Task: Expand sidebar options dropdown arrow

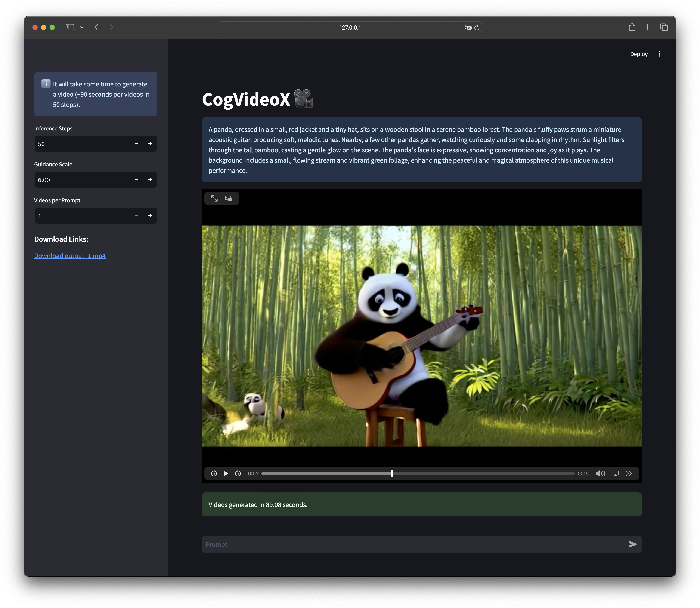Action: (82, 27)
